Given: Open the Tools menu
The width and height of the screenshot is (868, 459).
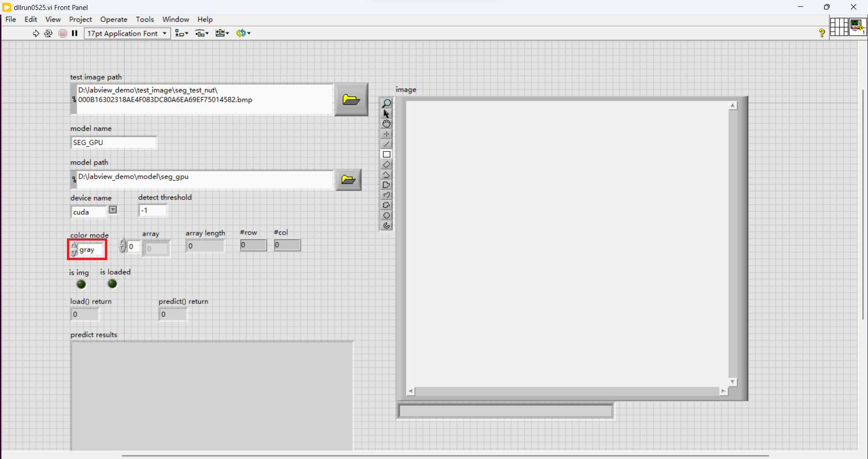Looking at the screenshot, I should click(x=145, y=19).
